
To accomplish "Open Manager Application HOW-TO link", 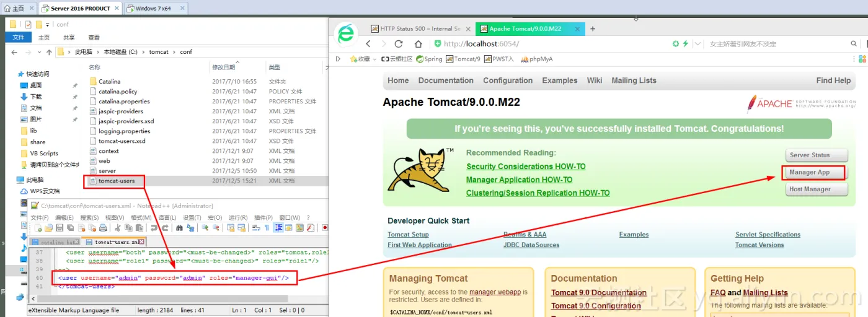I will coord(519,180).
